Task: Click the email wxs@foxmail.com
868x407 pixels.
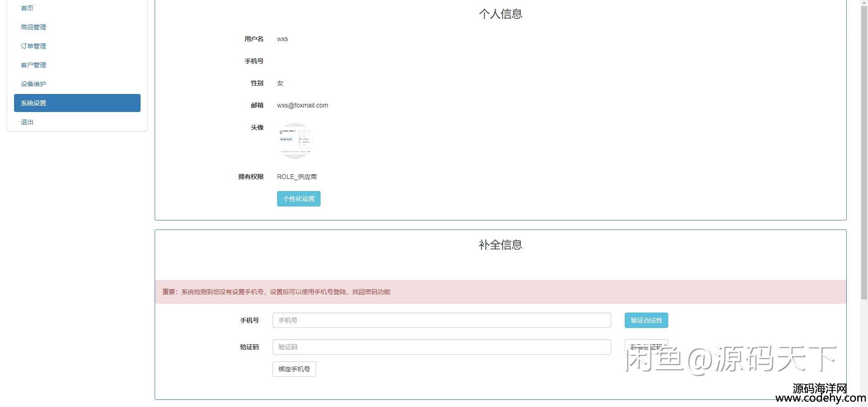Action: click(302, 105)
